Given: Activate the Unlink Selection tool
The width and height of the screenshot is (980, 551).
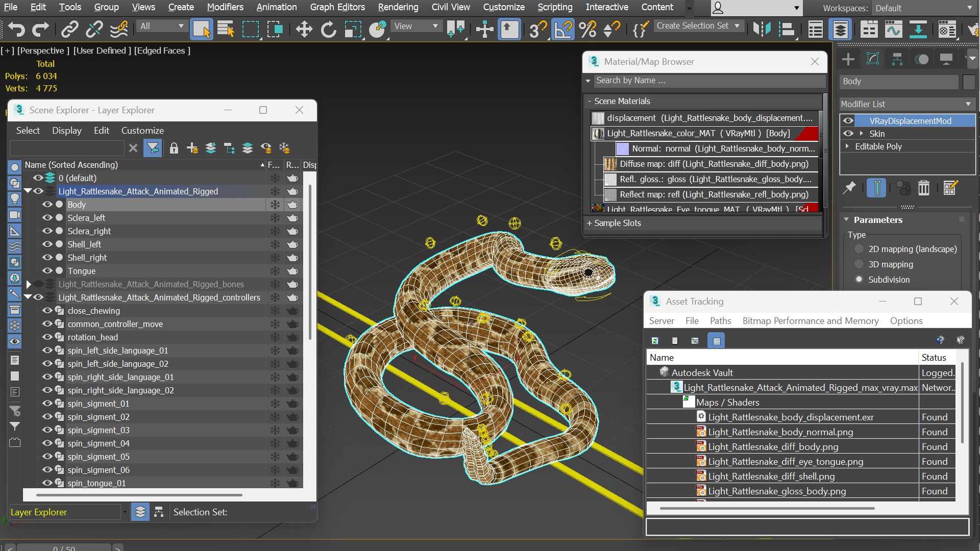Looking at the screenshot, I should (x=94, y=29).
